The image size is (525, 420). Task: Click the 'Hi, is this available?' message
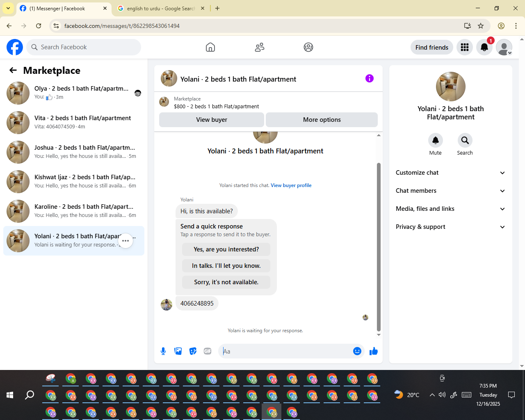click(207, 211)
